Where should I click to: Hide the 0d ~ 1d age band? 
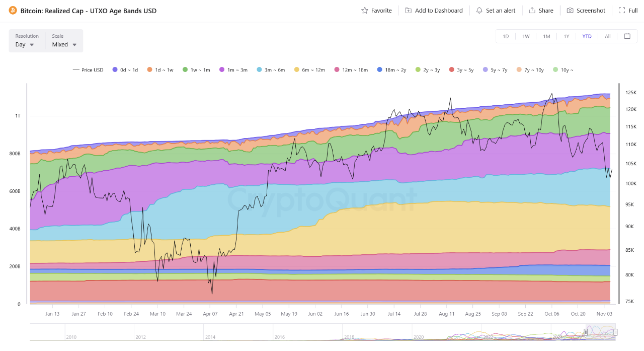pos(125,70)
